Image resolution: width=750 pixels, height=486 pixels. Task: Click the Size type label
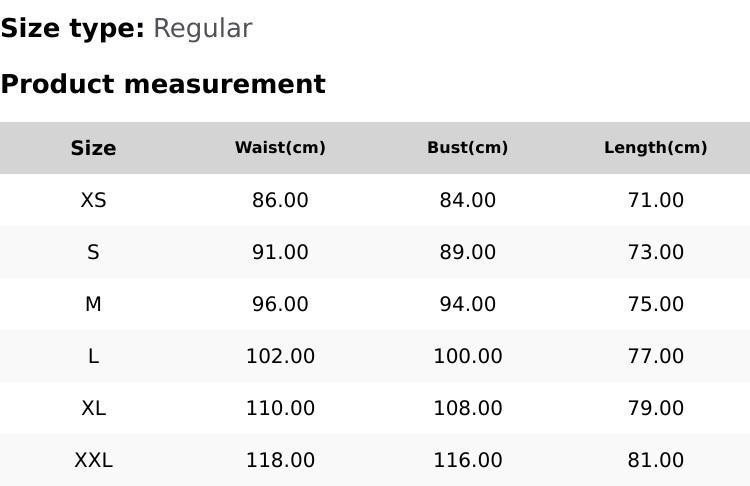coord(72,28)
